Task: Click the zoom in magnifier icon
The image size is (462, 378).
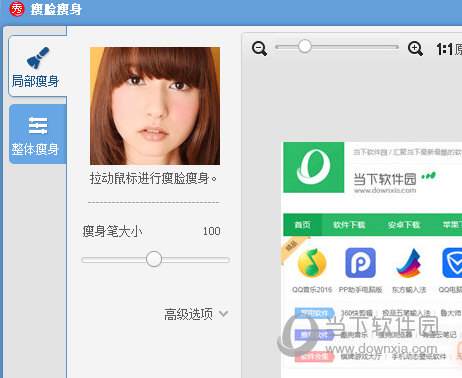Action: [415, 49]
